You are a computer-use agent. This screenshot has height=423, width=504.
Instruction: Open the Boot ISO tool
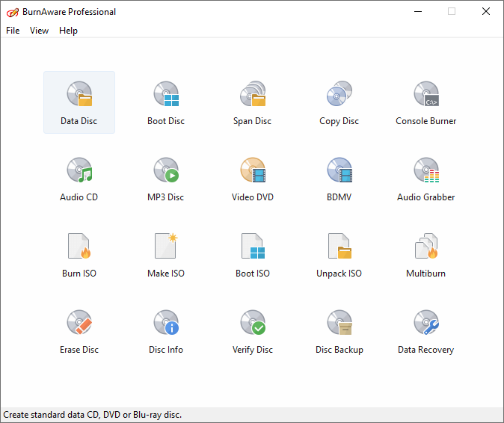[253, 255]
